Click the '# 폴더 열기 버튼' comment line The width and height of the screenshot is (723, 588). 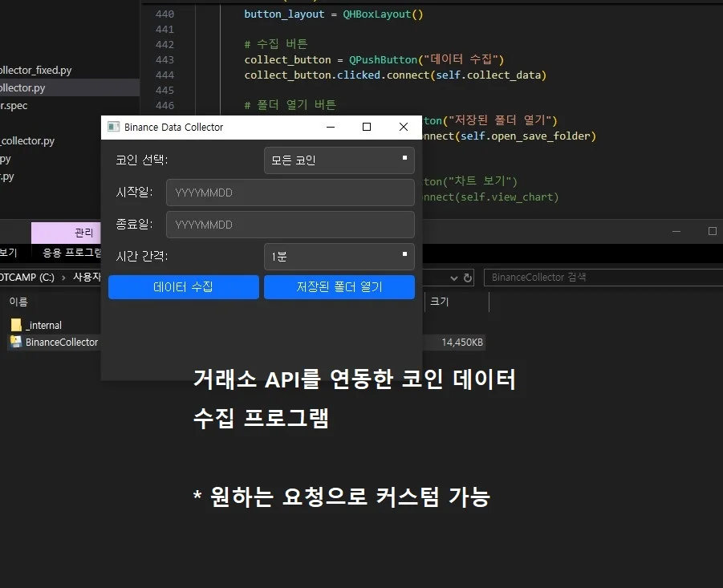click(x=290, y=105)
